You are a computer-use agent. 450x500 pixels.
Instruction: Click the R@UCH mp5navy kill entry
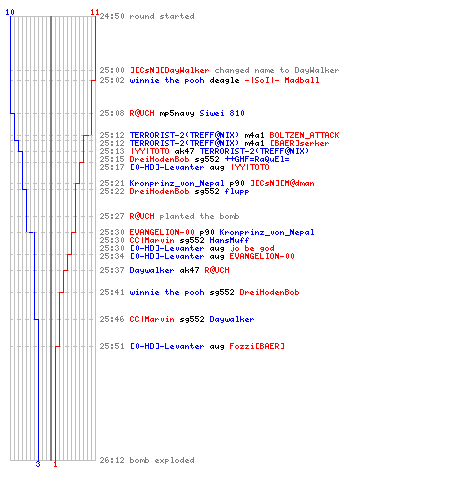pyautogui.click(x=172, y=113)
